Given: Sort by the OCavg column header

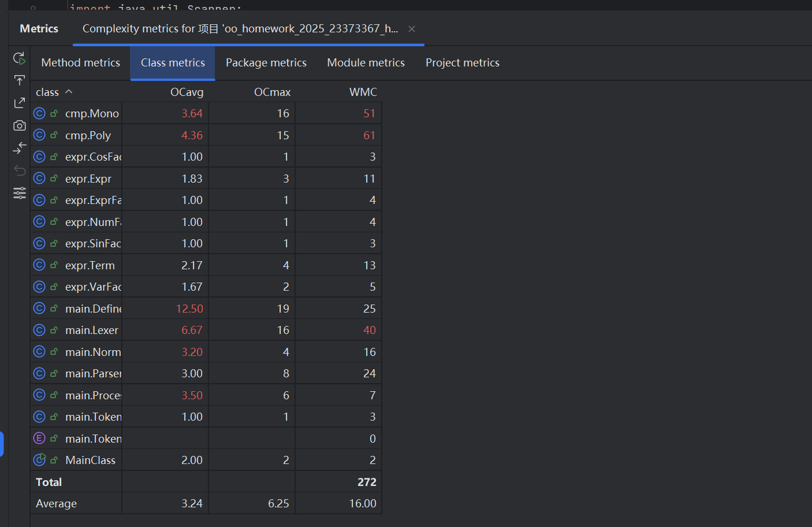Looking at the screenshot, I should click(187, 92).
